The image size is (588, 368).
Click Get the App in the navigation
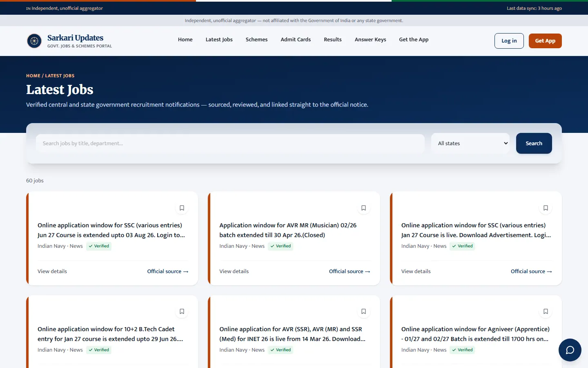(x=414, y=40)
